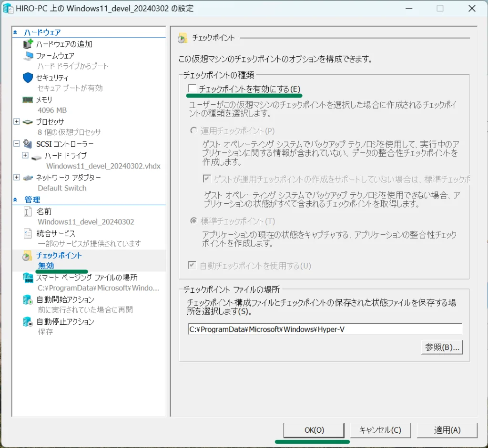Screen dimensions: 488x448
Task: Select the 名前 item in the management list
Action: tap(44, 211)
